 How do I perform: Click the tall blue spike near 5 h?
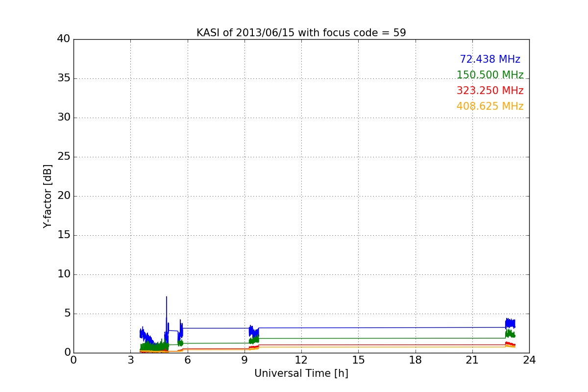pyautogui.click(x=167, y=318)
